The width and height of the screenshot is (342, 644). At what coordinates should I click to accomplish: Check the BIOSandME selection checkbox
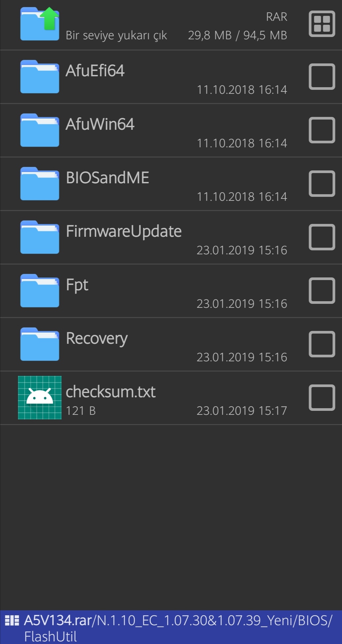322,184
